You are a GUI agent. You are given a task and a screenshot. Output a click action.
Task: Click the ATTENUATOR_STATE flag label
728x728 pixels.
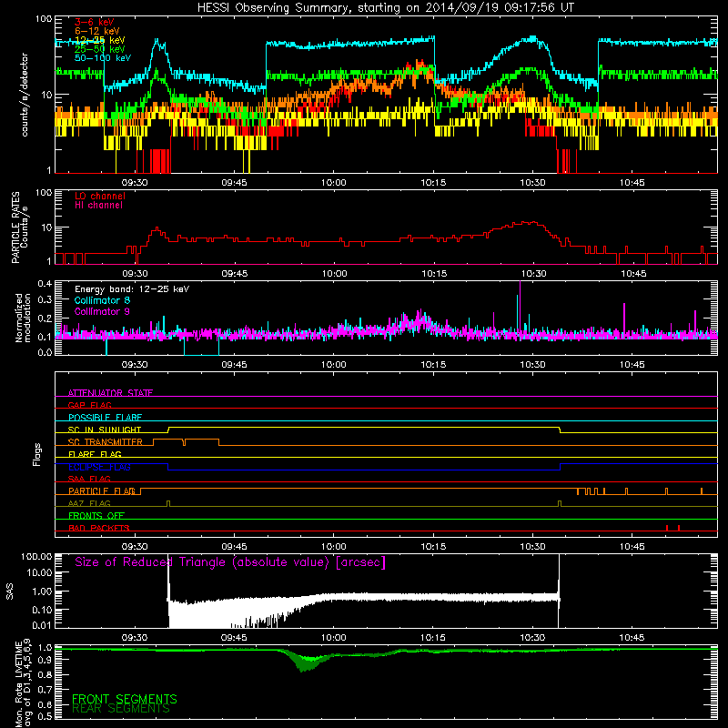tap(110, 393)
